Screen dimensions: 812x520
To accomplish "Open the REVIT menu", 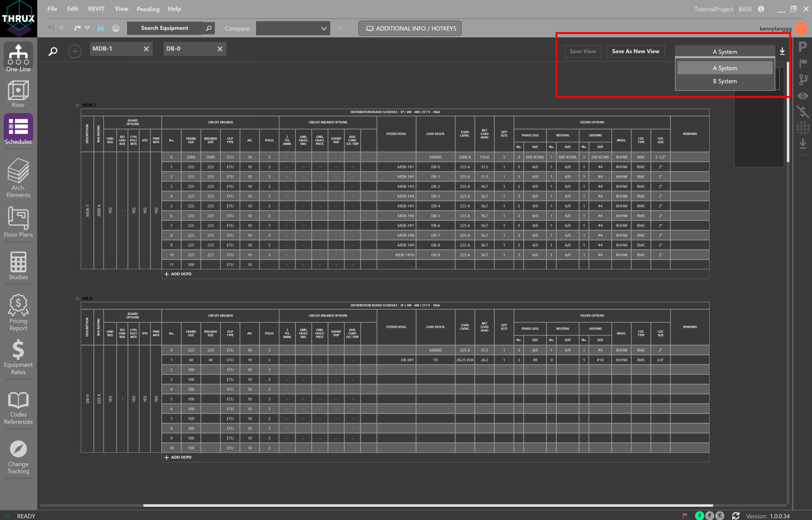I will click(96, 9).
